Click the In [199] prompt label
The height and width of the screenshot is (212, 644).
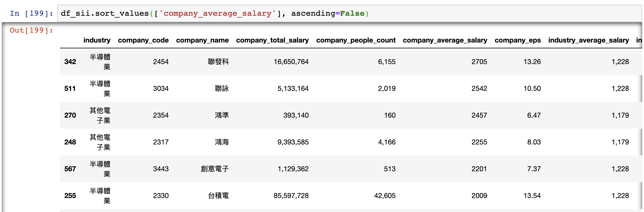(x=31, y=13)
